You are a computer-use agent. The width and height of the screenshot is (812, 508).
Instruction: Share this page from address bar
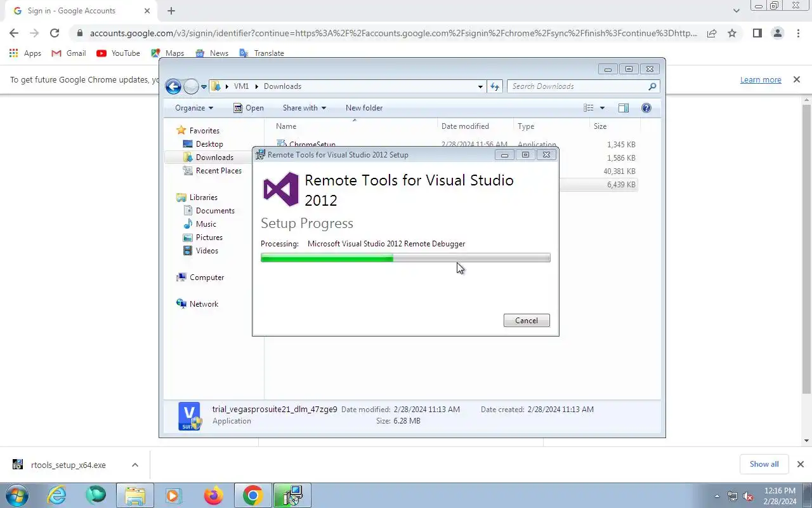(x=712, y=33)
